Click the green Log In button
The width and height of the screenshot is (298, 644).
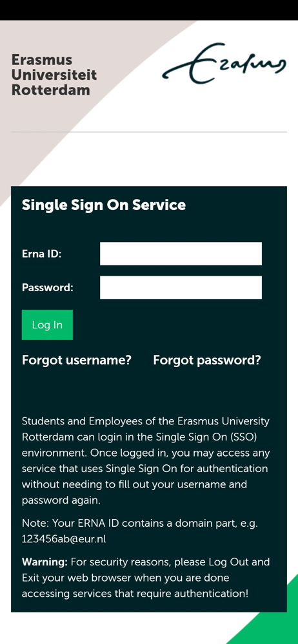point(47,325)
